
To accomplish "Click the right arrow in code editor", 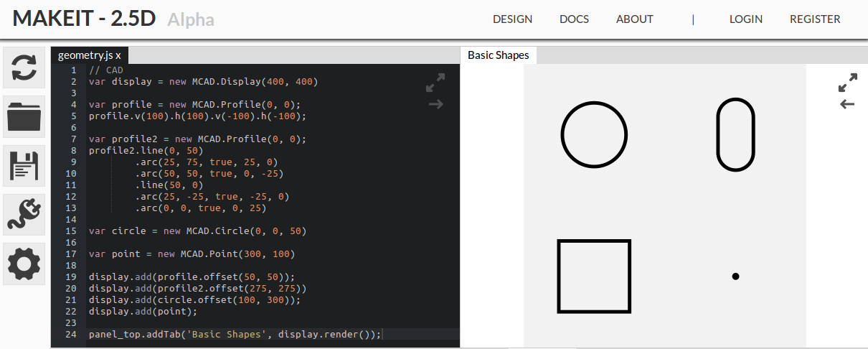I will 435,104.
